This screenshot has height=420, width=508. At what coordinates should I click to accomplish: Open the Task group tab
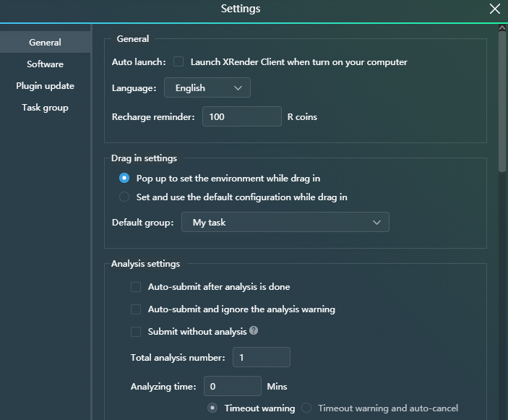pos(45,108)
